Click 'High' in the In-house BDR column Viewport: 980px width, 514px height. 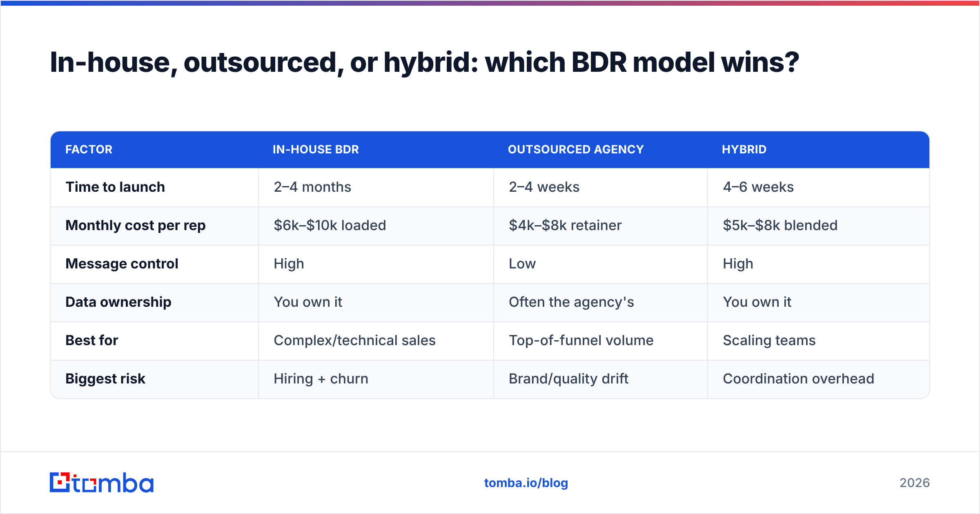(289, 264)
